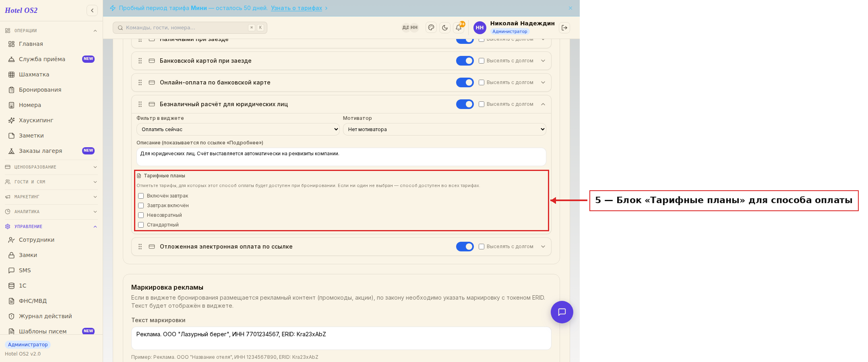Open Заметки in sidebar

click(51, 136)
